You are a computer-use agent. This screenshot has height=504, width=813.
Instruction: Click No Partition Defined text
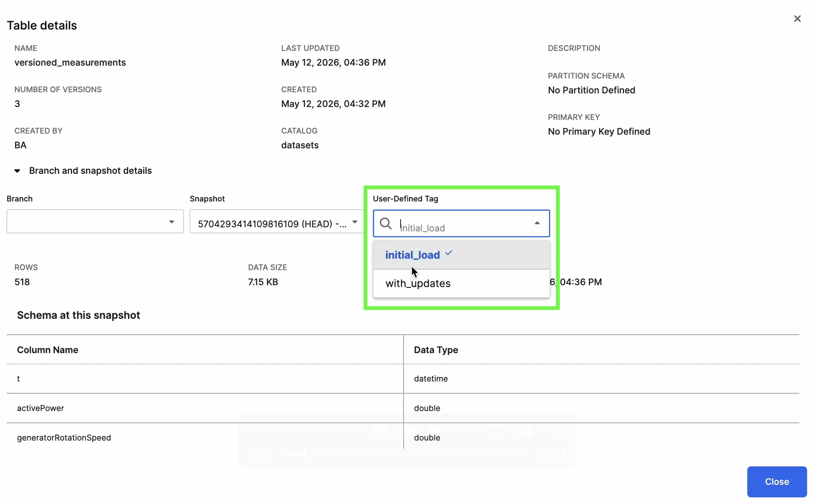point(591,90)
